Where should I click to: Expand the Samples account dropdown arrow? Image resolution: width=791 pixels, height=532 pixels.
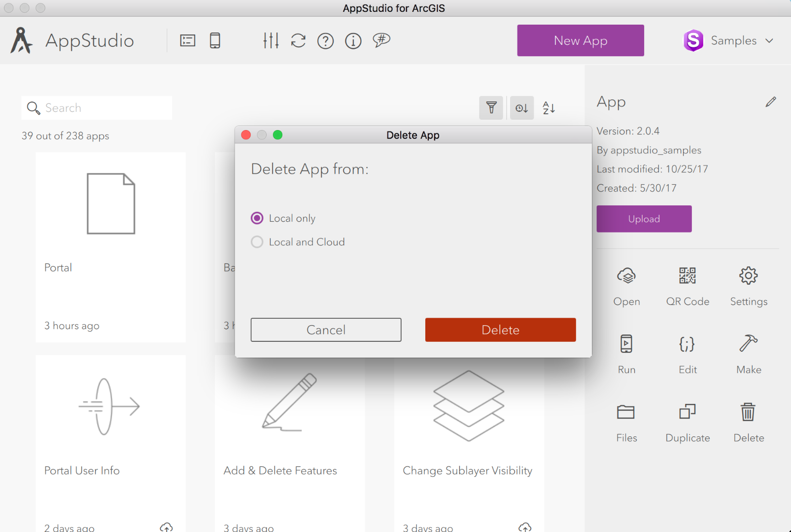(769, 41)
